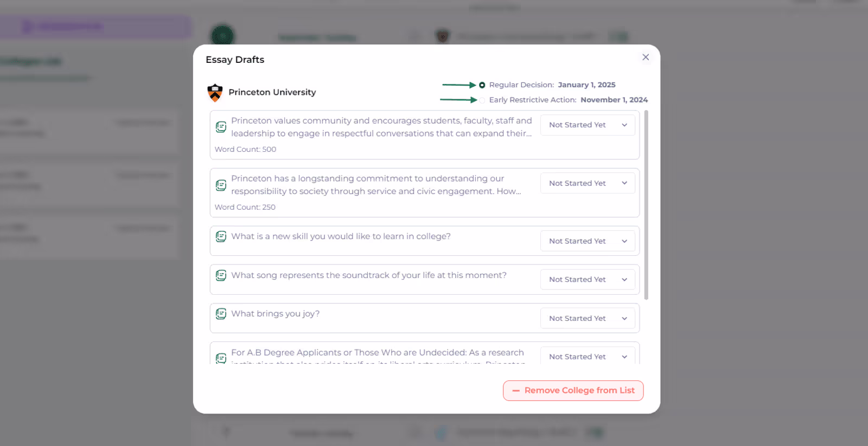
Task: Open status dropdown for civic engagement essay
Action: click(x=588, y=184)
